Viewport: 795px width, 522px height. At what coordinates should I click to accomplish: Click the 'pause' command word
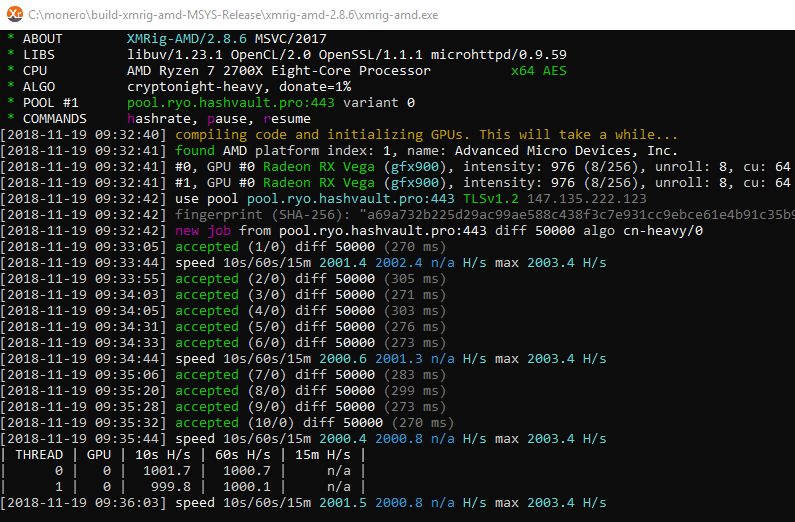point(227,119)
